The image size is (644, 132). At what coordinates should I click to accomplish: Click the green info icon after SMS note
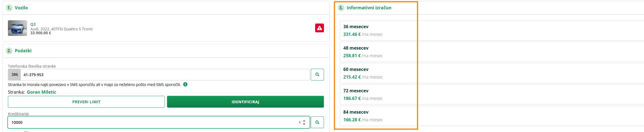185,84
